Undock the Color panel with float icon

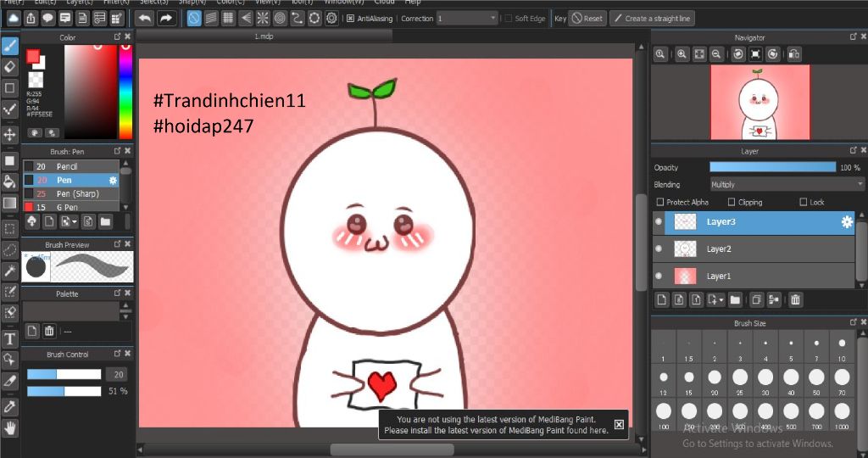tap(117, 36)
